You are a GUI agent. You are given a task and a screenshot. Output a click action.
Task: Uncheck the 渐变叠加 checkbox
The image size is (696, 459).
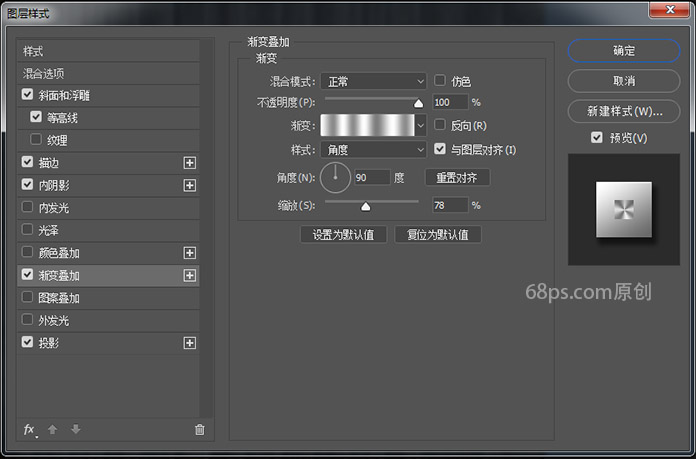[27, 275]
